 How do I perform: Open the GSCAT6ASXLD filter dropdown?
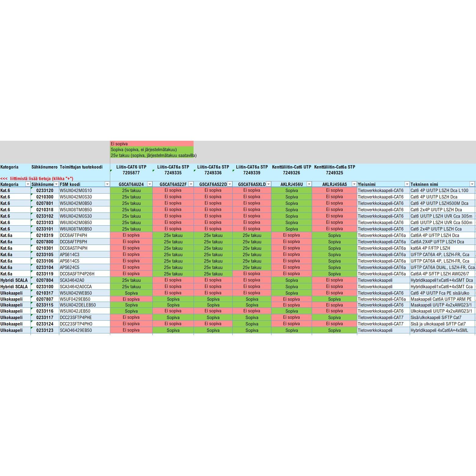click(268, 184)
